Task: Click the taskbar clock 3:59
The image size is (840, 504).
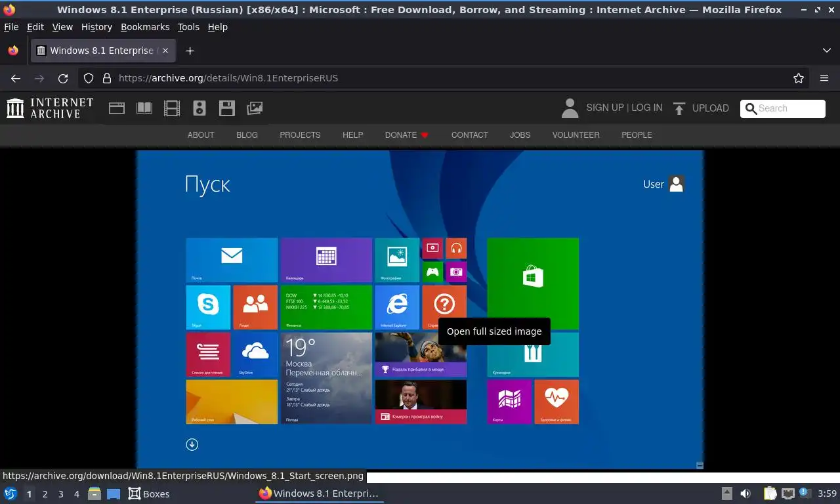Action: click(x=828, y=493)
